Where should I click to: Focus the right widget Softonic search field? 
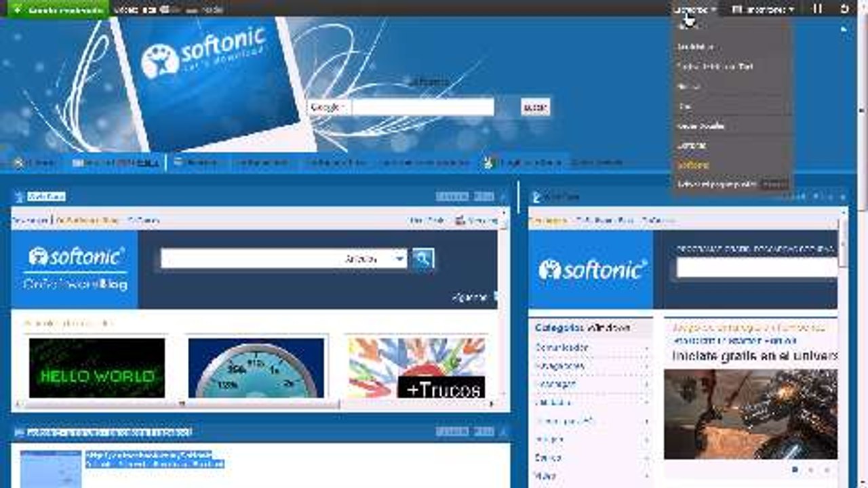point(757,267)
